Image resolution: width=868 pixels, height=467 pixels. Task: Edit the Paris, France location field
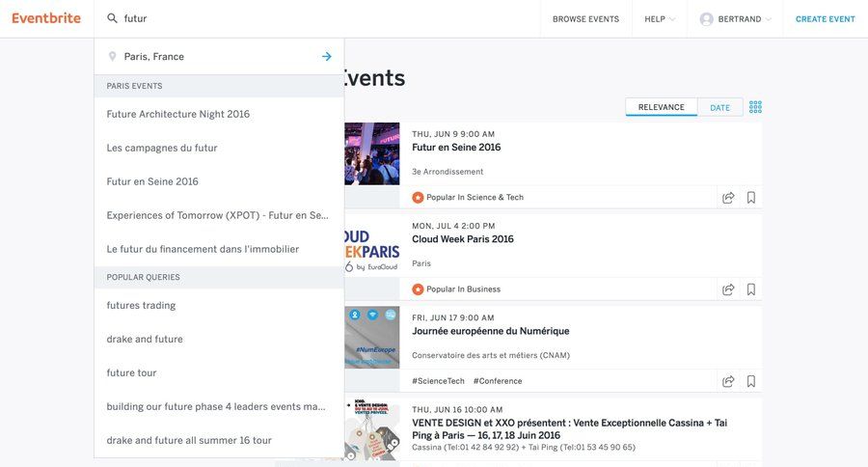click(219, 57)
